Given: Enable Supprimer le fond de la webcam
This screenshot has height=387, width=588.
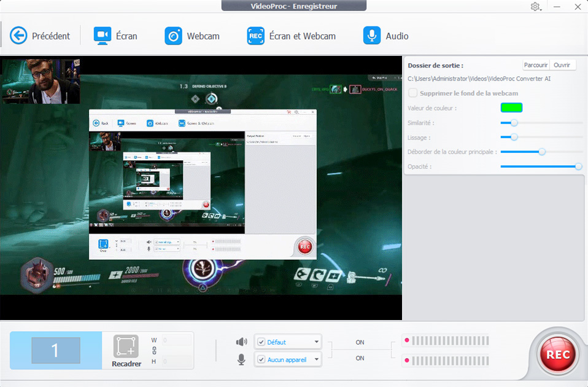Looking at the screenshot, I should click(413, 93).
